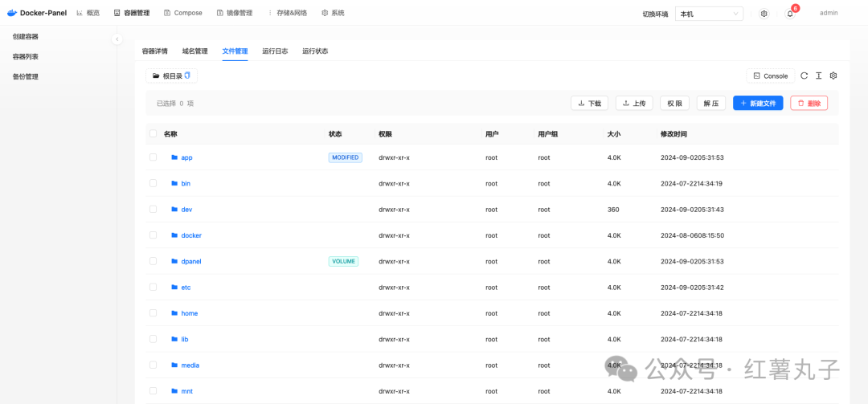Switch to the 运行状态 tab
Screen dimensions: 868x404
coord(315,51)
